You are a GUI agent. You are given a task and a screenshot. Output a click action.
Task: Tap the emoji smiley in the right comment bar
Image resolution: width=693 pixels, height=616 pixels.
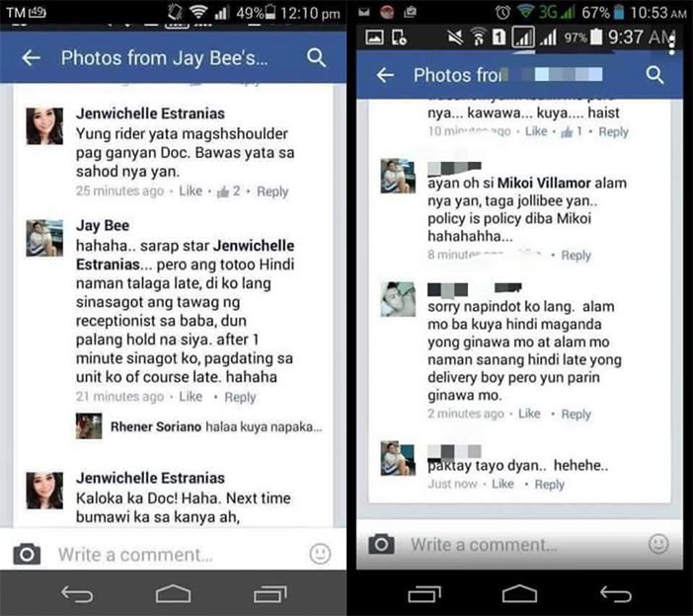click(658, 544)
